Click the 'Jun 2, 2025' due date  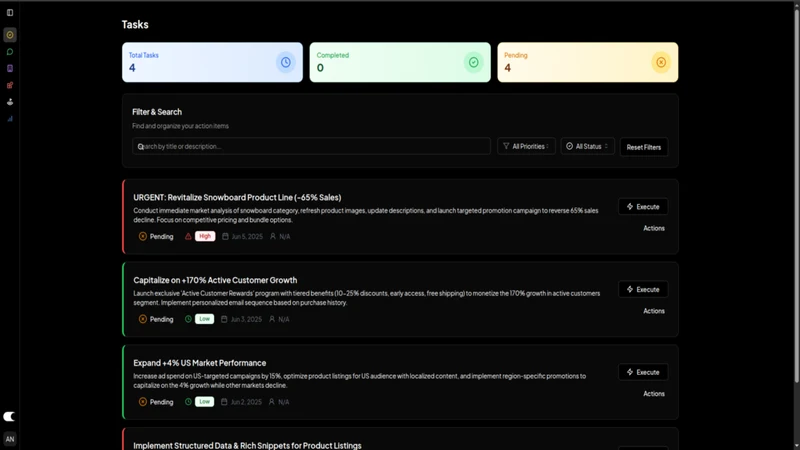pyautogui.click(x=246, y=402)
